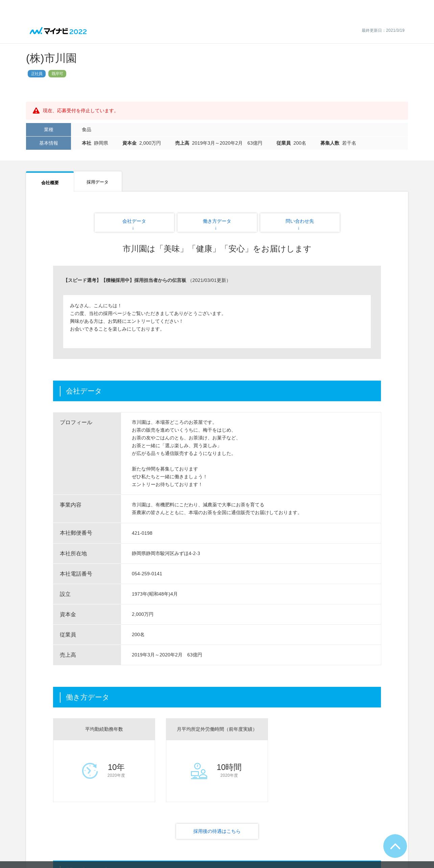Image resolution: width=434 pixels, height=868 pixels.
Task: Open the 採用後の待遇はこちら link
Action: (217, 831)
